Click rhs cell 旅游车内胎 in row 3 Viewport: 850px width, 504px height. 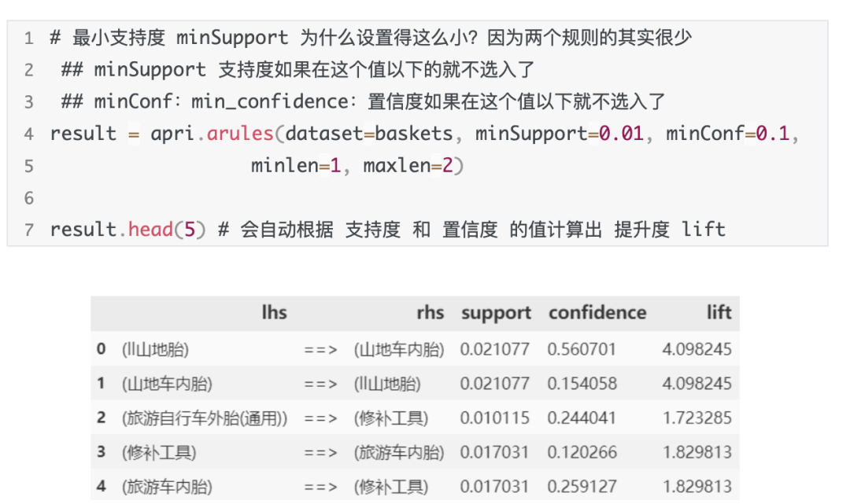(x=399, y=452)
